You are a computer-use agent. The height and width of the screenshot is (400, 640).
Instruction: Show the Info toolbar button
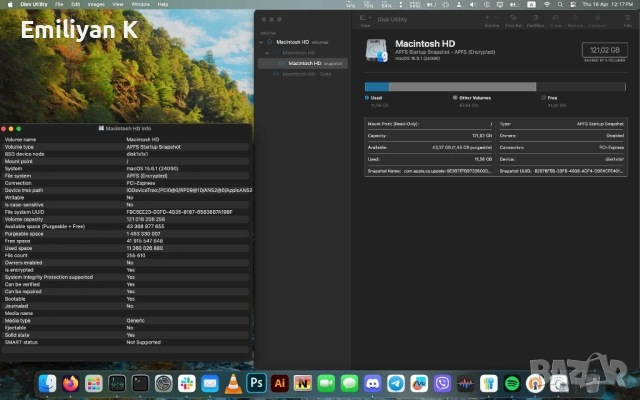pos(627,18)
